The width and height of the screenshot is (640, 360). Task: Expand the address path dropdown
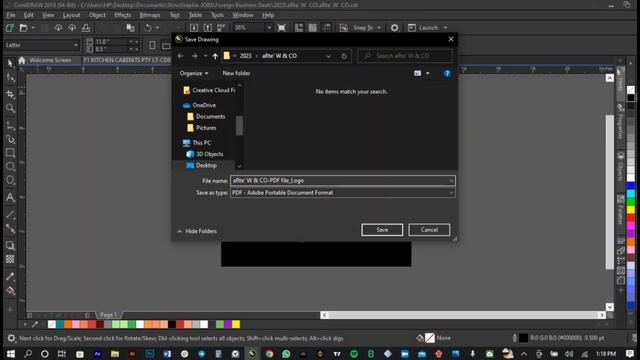pos(328,56)
